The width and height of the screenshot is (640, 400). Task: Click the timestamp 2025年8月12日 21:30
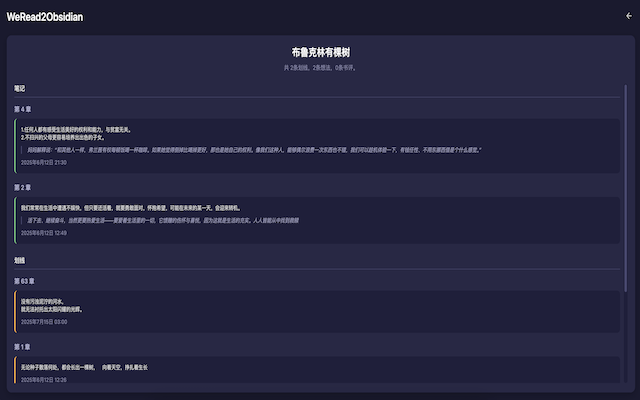44,162
